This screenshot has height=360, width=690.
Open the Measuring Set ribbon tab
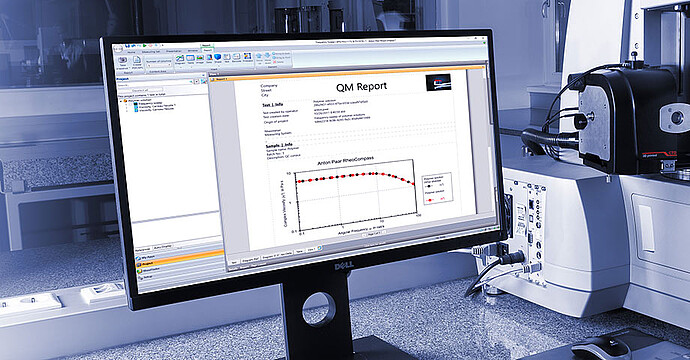point(151,51)
